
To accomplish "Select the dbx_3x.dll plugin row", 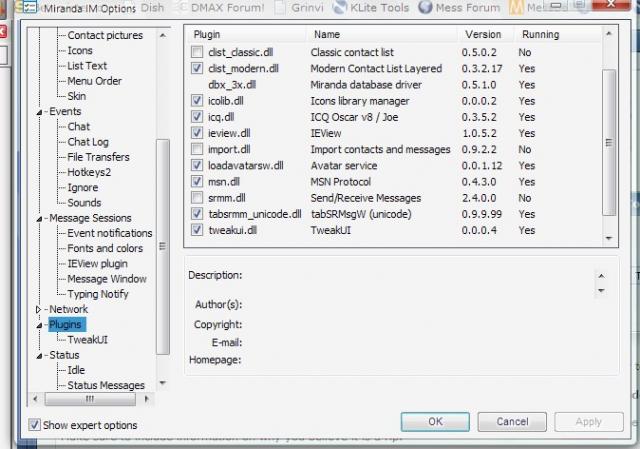I will tap(393, 84).
